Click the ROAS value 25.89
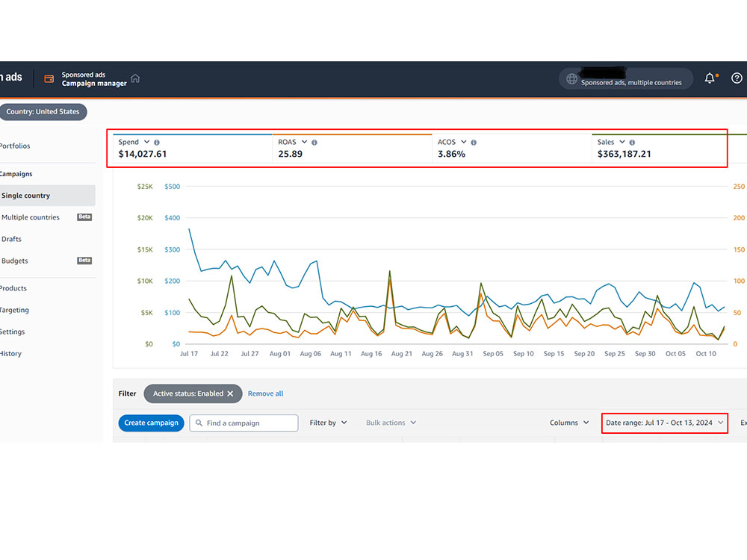 [290, 155]
